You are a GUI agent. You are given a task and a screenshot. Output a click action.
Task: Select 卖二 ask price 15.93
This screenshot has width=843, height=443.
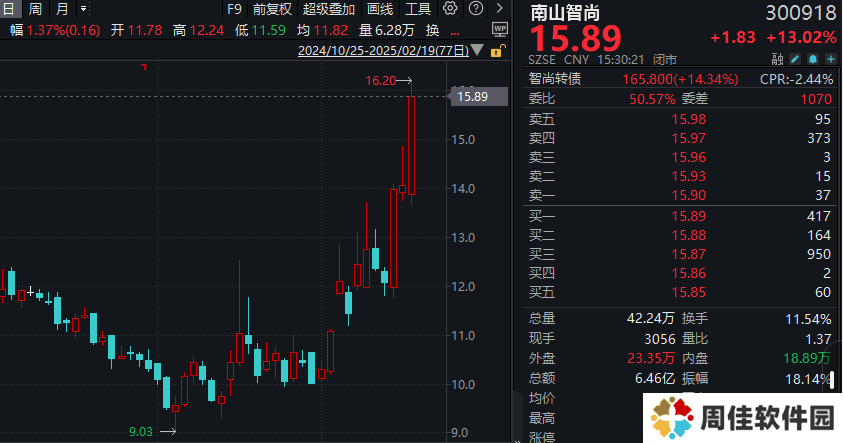689,176
